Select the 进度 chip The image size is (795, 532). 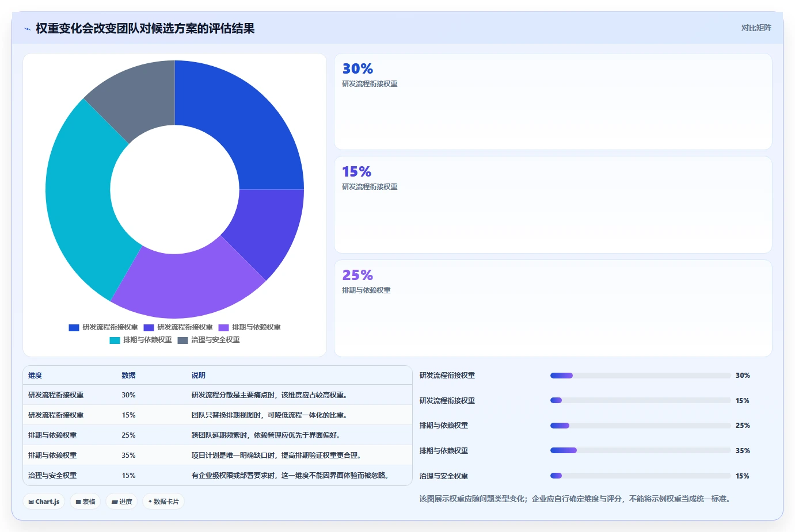(121, 502)
